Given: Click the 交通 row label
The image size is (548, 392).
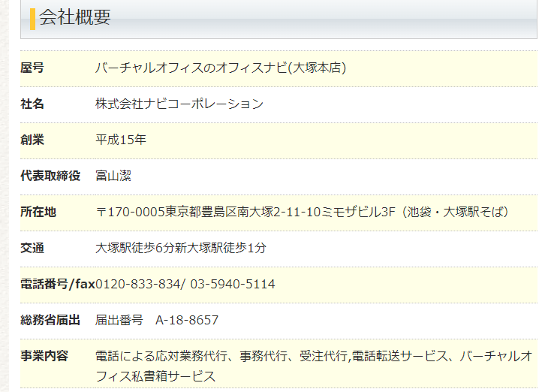Looking at the screenshot, I should [x=32, y=248].
